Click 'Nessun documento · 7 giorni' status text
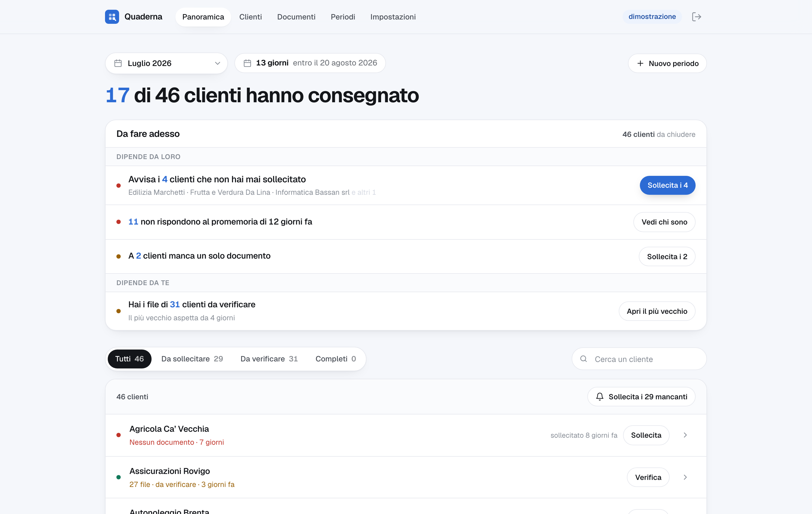This screenshot has width=812, height=514. pos(176,442)
